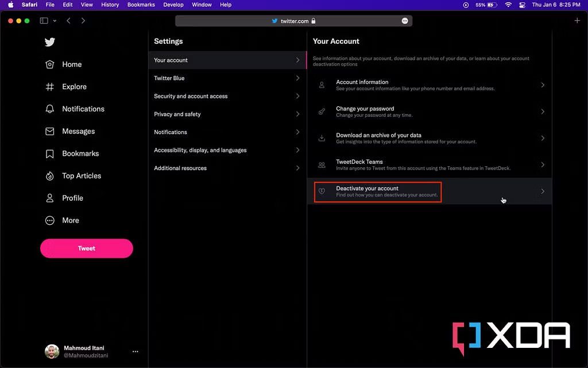Screen dimensions: 588x368
Task: Click the Tweet button
Action: 86,248
